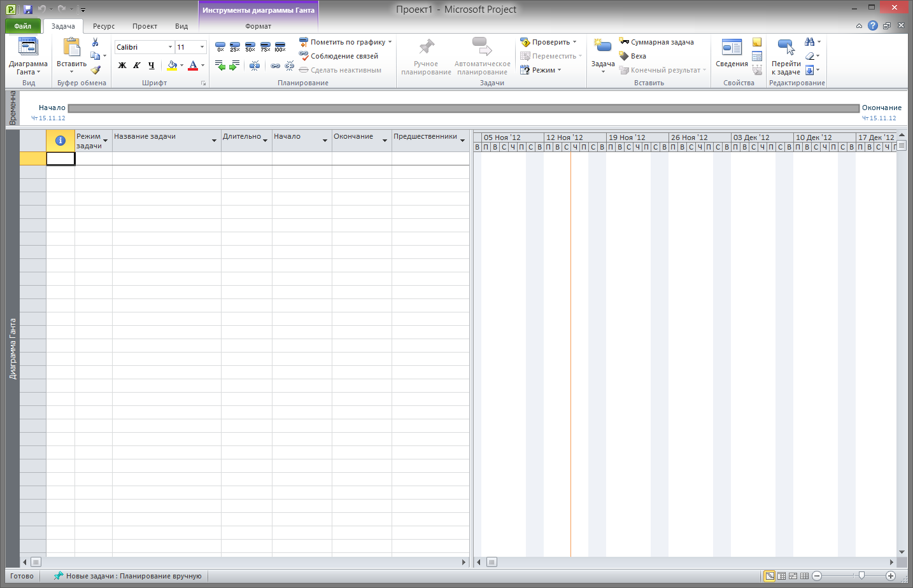This screenshot has width=913, height=588.
Task: Click the Вставить paste icon
Action: pos(71,47)
